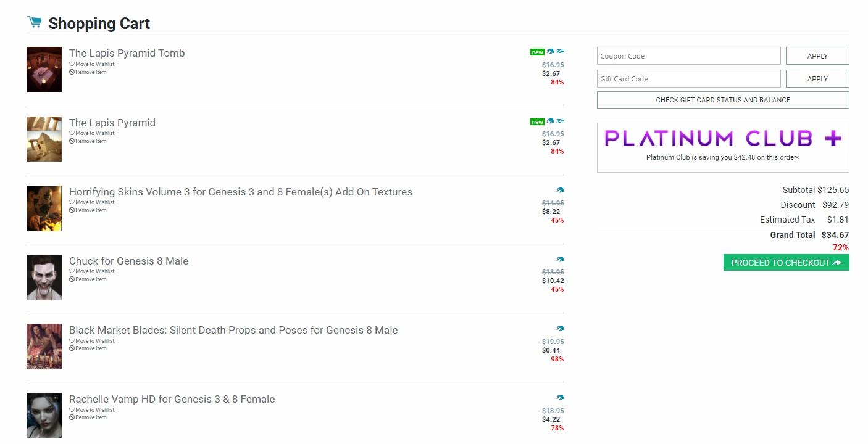Viewport: 868px width, 444px height.
Task: Check gift card status and balance
Action: click(x=722, y=100)
